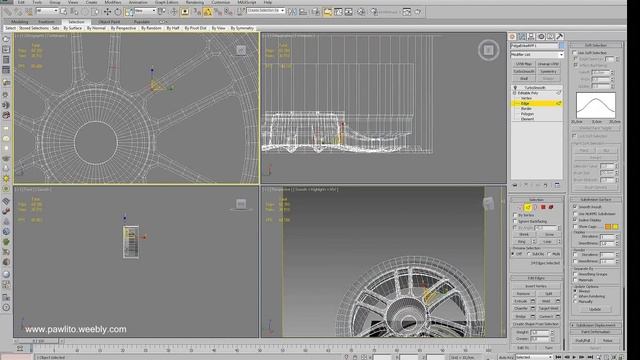Click Configure Modifier Sets icon
640x360 pixels.
(558, 185)
